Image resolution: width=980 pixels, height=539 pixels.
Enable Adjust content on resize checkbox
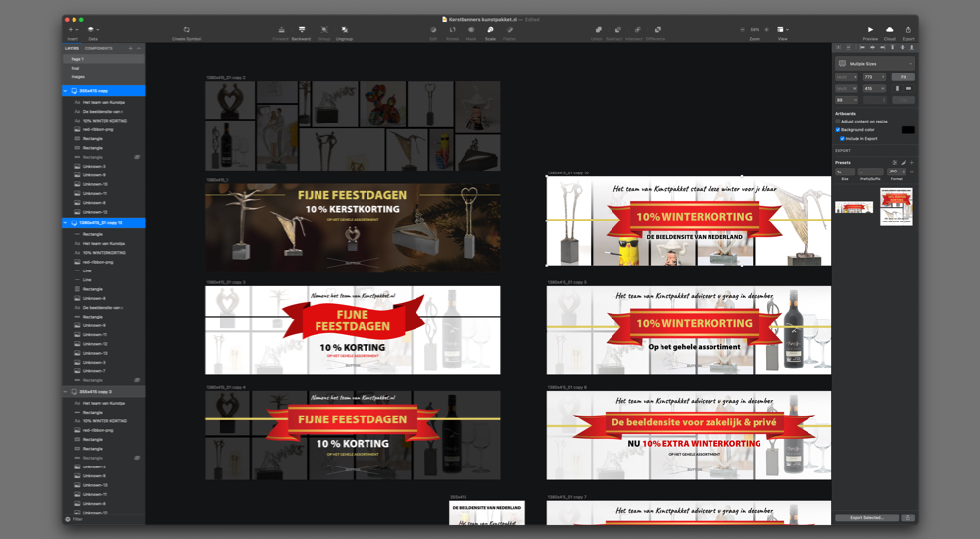click(x=838, y=122)
